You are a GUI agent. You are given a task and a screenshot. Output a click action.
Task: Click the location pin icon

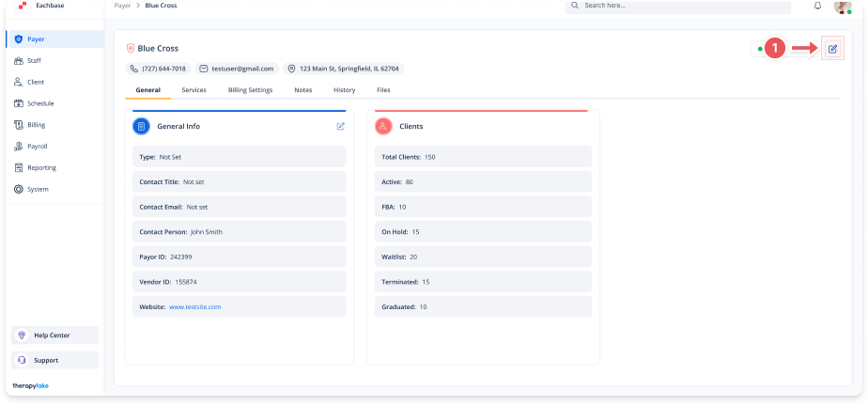292,69
